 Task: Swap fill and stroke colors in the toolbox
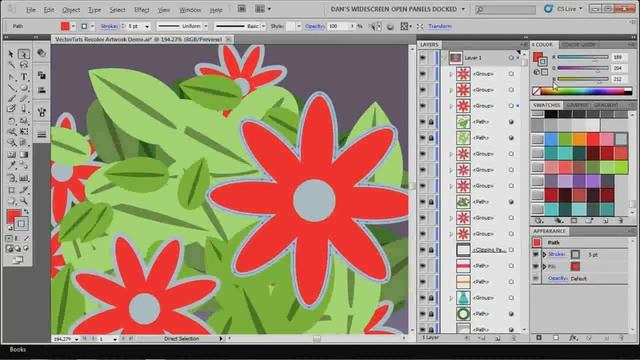[26, 212]
